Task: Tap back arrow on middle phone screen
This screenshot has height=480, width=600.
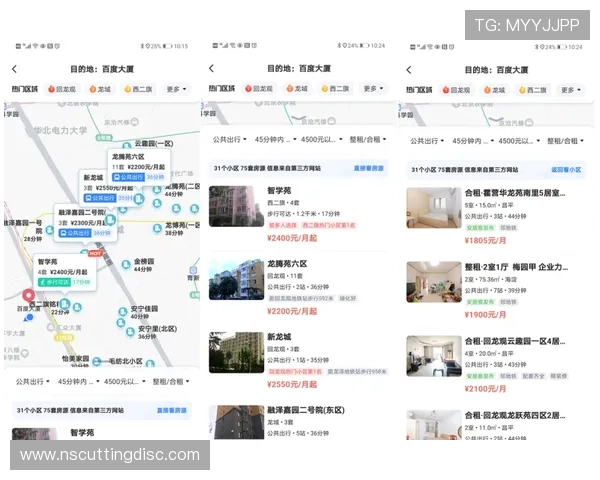Action: [212, 68]
